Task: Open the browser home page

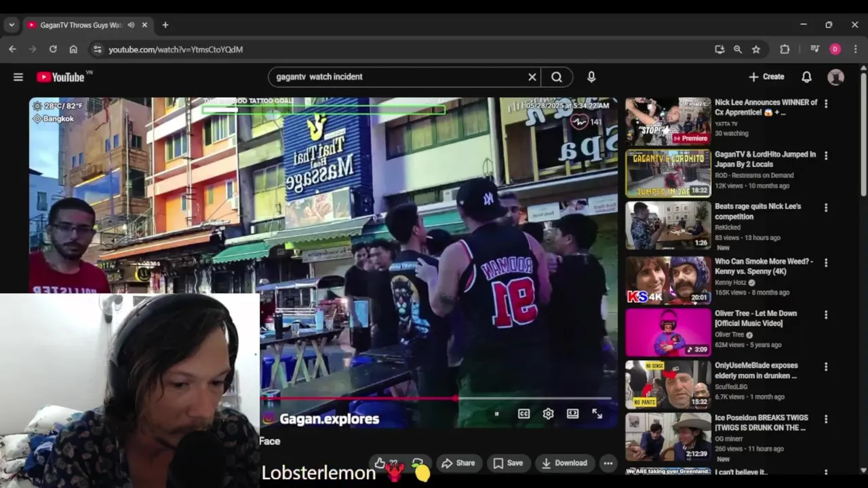Action: tap(73, 49)
